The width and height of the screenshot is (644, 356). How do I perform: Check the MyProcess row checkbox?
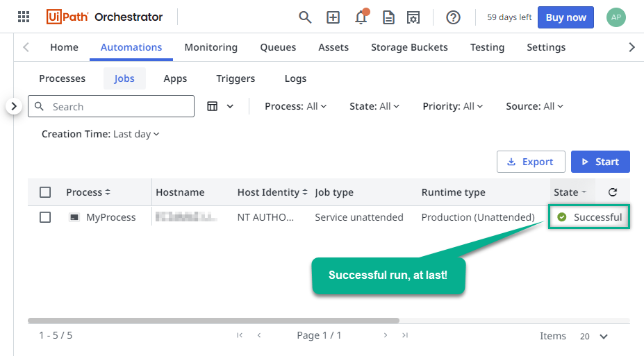click(45, 217)
